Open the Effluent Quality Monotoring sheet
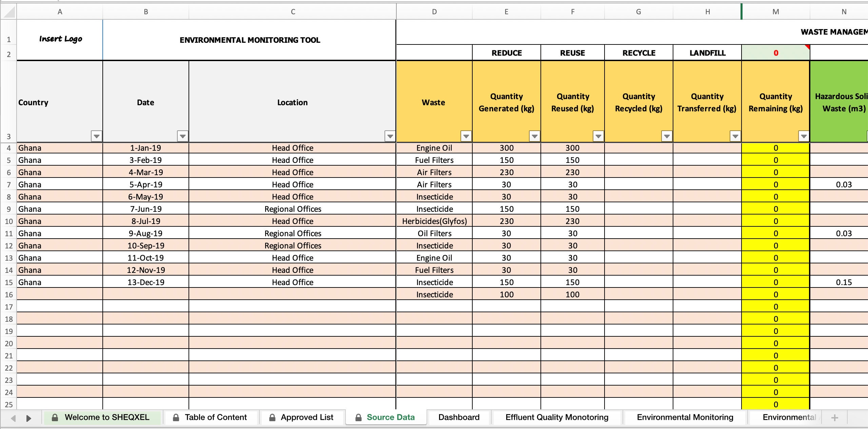 [556, 417]
